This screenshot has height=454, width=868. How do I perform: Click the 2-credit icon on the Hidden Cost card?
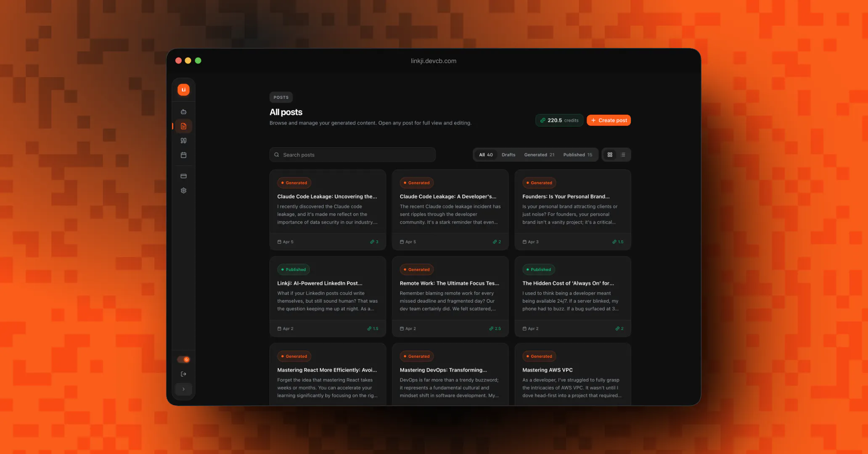617,329
